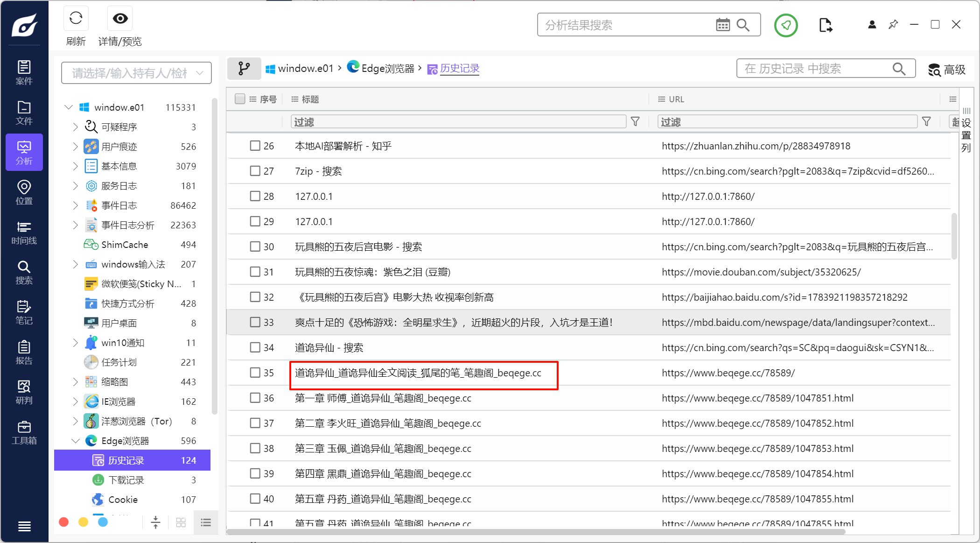The image size is (980, 543).
Task: Select the yellow color tag dot
Action: 83,522
